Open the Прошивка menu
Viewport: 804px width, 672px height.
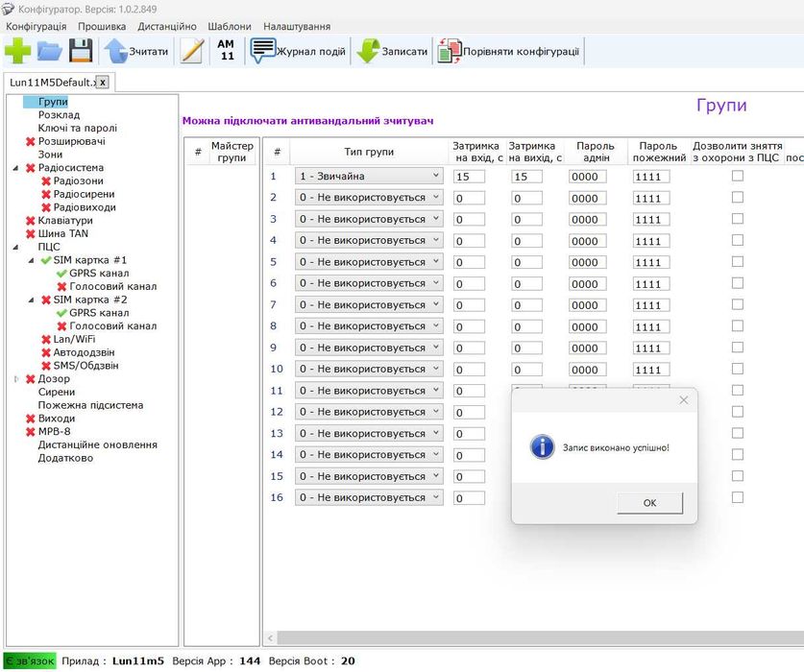pyautogui.click(x=101, y=27)
